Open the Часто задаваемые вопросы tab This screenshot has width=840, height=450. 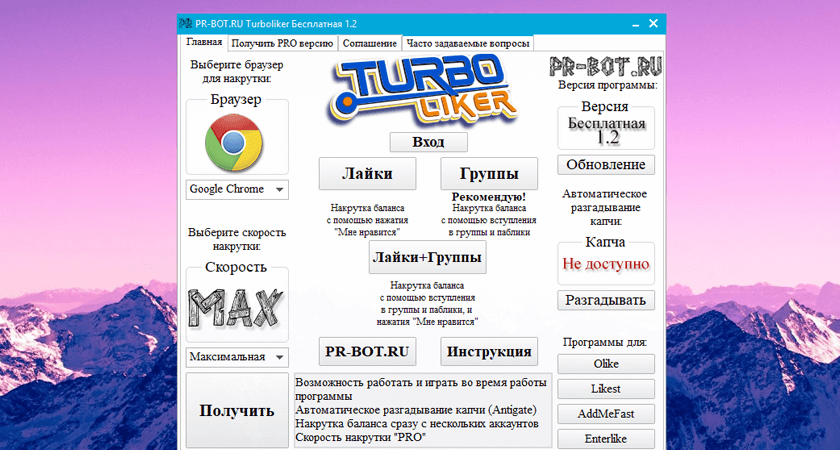pos(468,43)
